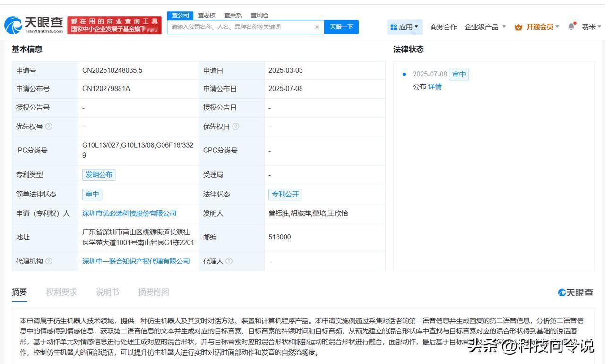The height and width of the screenshot is (364, 605).
Task: Click the 发明公布 patent type tag
Action: pos(99,175)
